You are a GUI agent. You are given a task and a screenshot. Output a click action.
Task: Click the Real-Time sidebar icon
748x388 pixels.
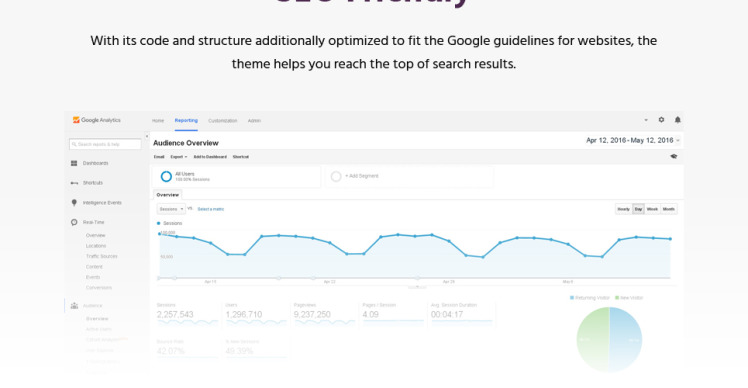tap(74, 222)
